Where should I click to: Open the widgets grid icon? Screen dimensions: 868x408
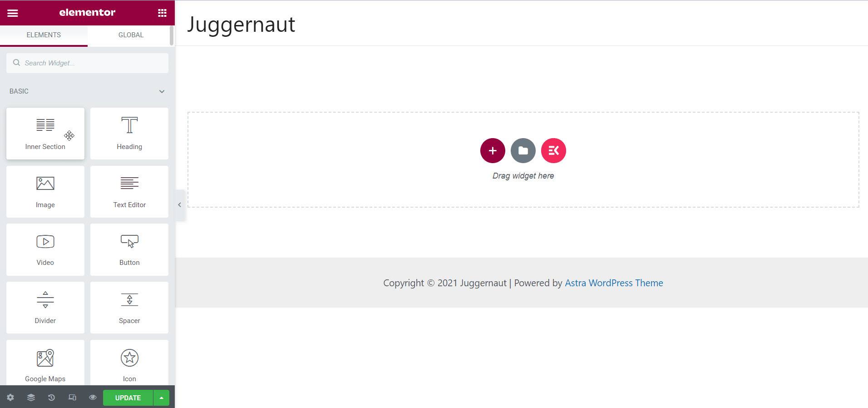[162, 13]
